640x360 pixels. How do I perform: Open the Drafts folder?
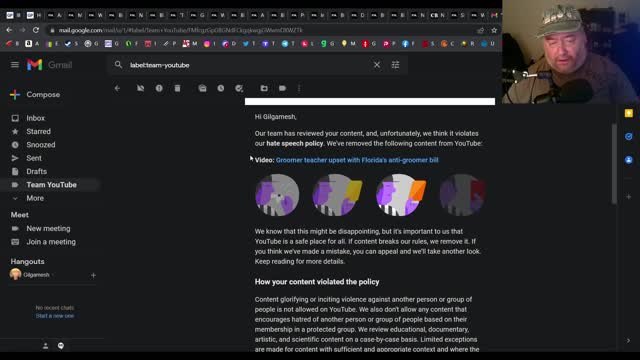pyautogui.click(x=36, y=171)
